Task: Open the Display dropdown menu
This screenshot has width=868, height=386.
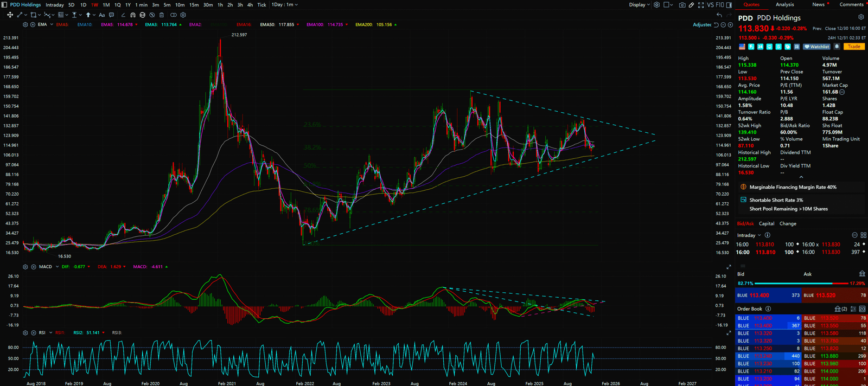Action: click(639, 5)
